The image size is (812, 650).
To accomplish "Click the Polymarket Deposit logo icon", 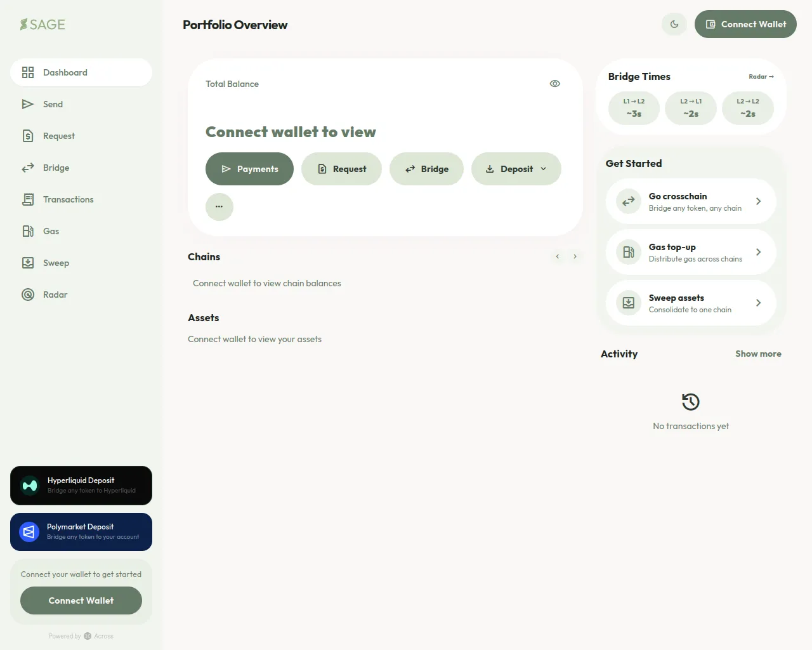I will click(x=29, y=532).
